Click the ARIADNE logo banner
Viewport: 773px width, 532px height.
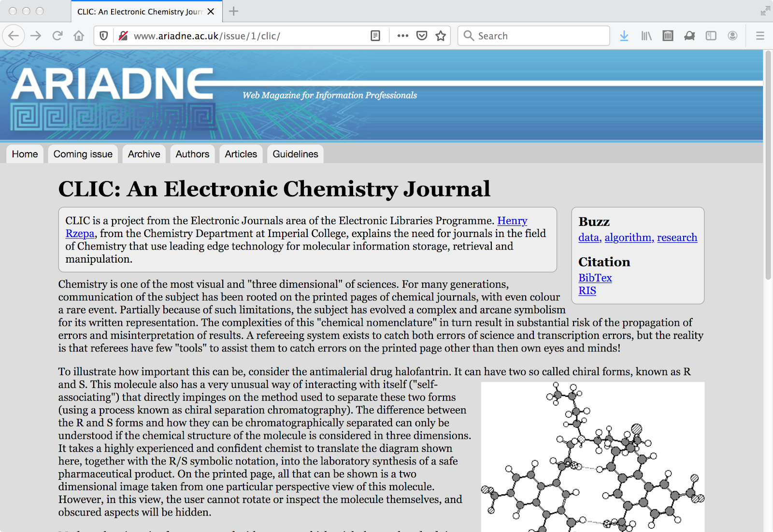[113, 98]
